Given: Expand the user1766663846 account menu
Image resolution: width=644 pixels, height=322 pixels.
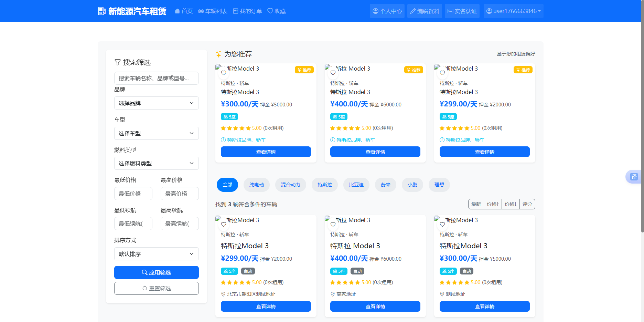Looking at the screenshot, I should pyautogui.click(x=513, y=11).
